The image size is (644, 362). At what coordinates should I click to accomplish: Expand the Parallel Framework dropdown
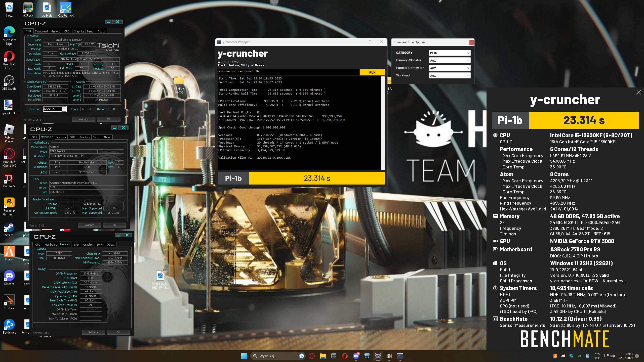point(450,68)
